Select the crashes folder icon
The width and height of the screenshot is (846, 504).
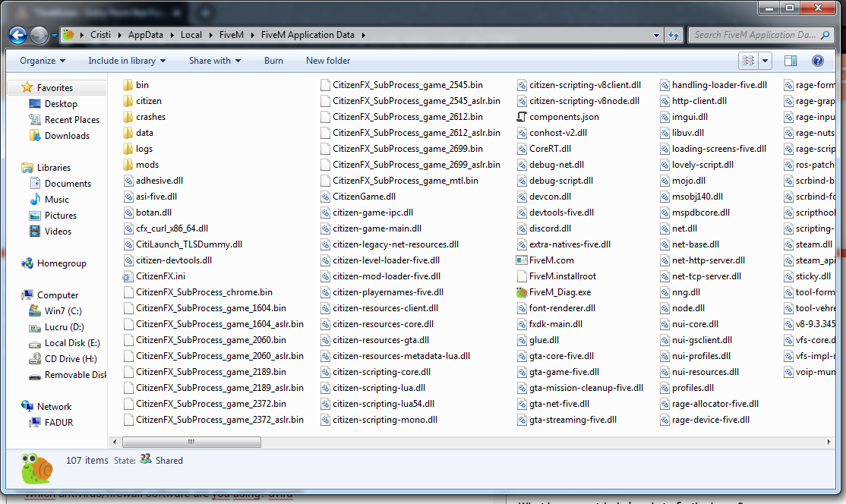128,117
